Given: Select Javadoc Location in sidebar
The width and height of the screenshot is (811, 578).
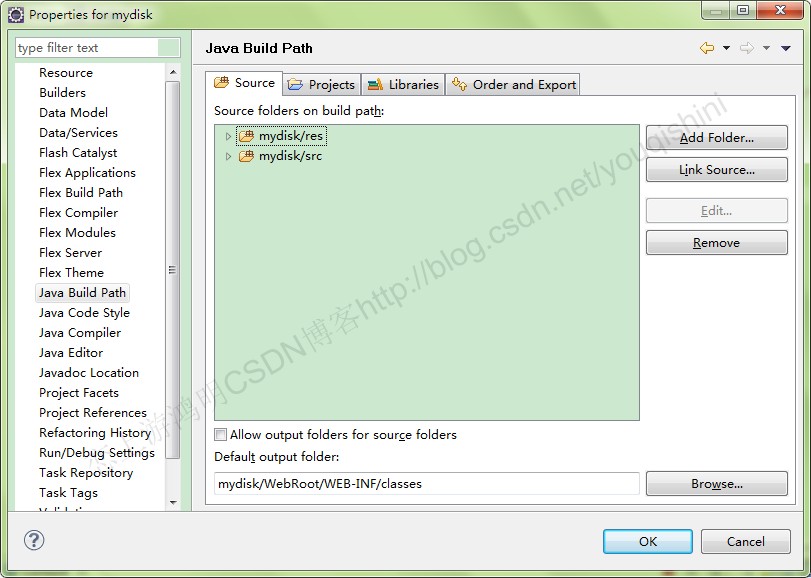Looking at the screenshot, I should 88,373.
